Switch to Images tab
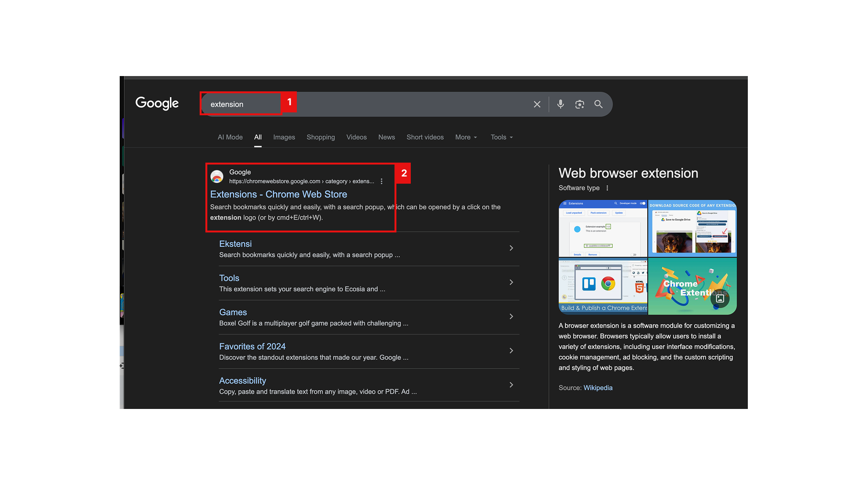 [x=284, y=137]
